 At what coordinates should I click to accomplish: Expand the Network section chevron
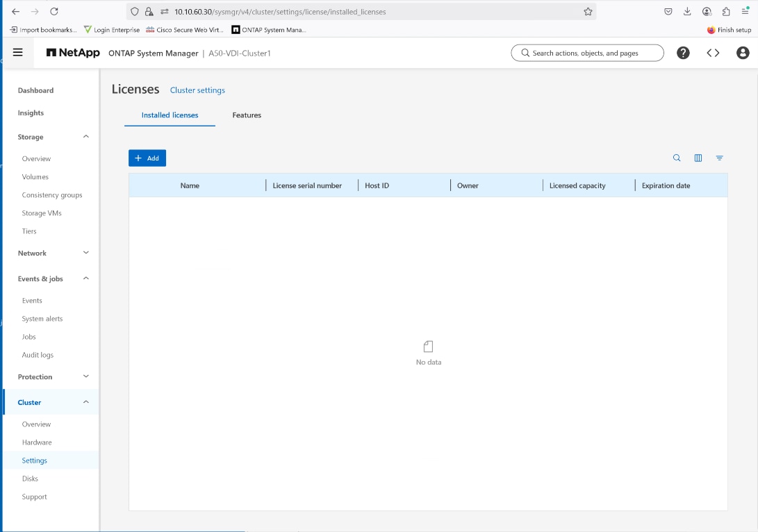pos(86,253)
